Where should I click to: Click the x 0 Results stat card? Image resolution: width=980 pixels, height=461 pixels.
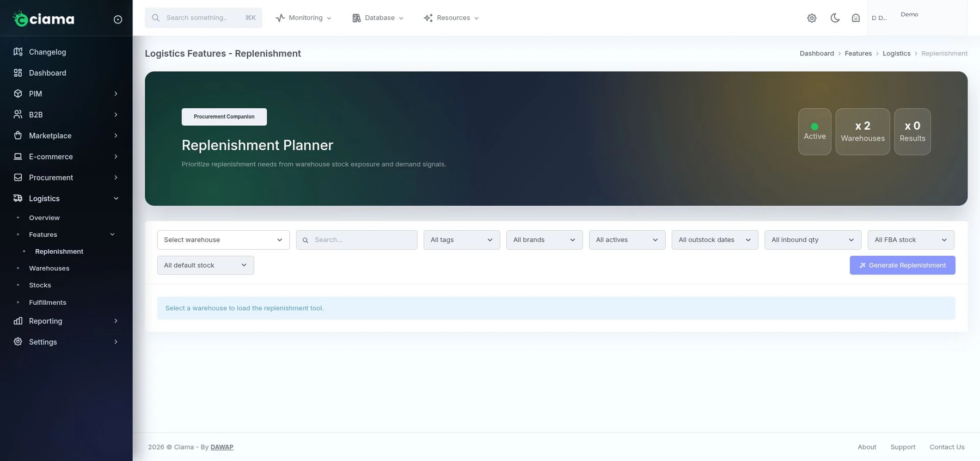912,132
